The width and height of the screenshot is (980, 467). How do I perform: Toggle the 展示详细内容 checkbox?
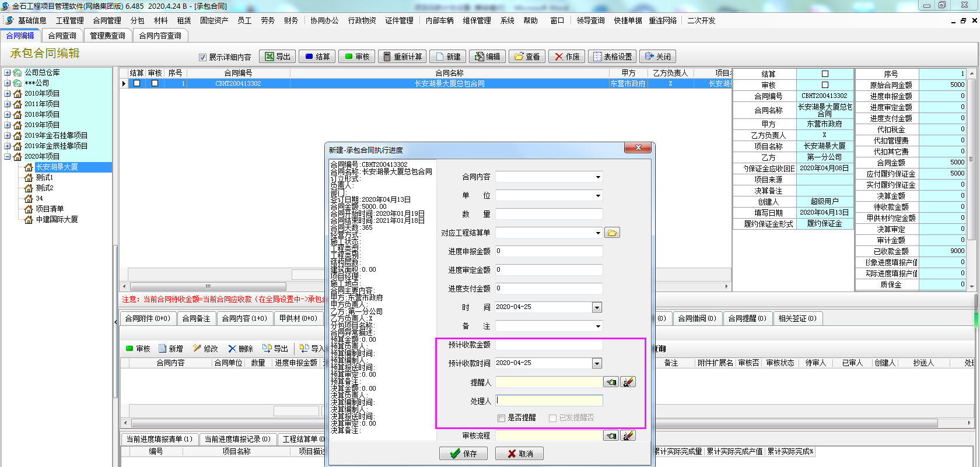point(203,57)
